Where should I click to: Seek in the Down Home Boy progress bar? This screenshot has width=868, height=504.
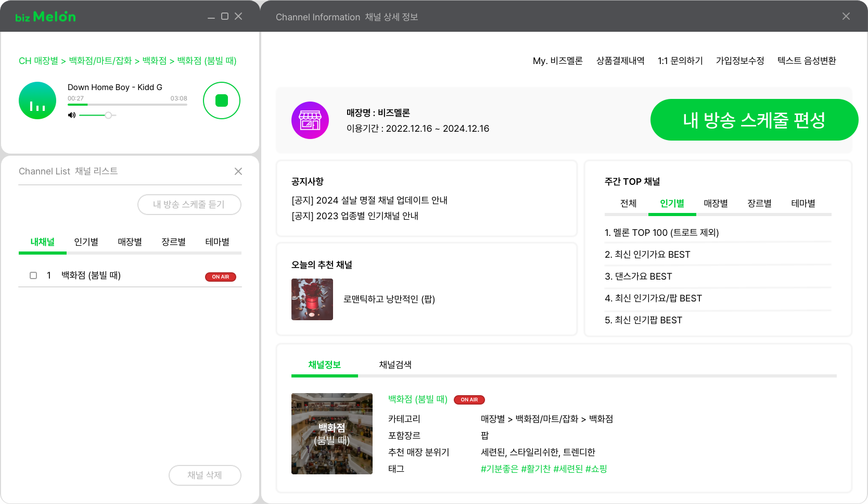tap(127, 105)
